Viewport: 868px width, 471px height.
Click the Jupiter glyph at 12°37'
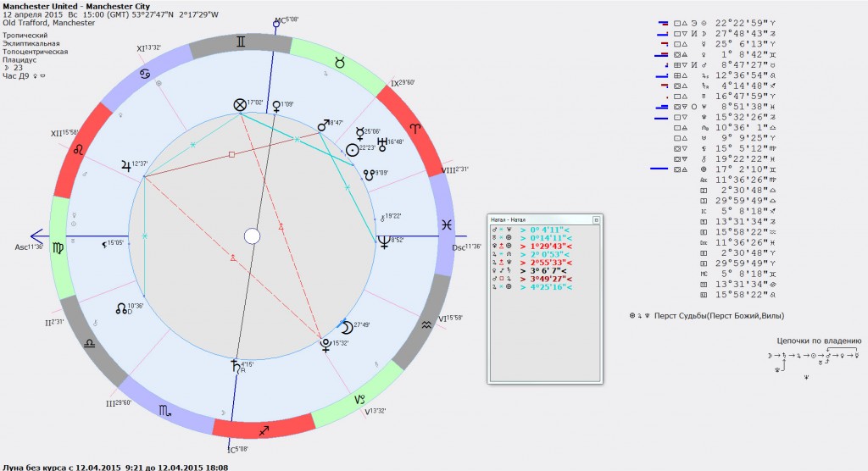[x=126, y=165]
